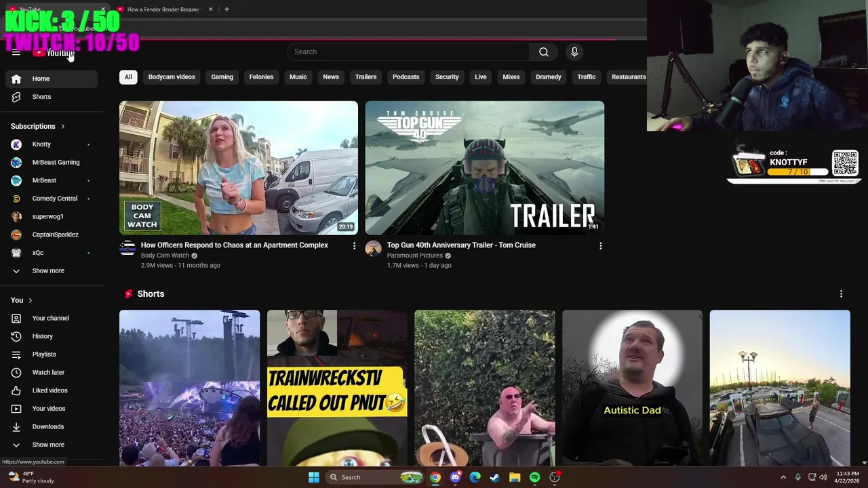The width and height of the screenshot is (868, 488).
Task: Open Body Cam Watch channel avatar
Action: 127,249
